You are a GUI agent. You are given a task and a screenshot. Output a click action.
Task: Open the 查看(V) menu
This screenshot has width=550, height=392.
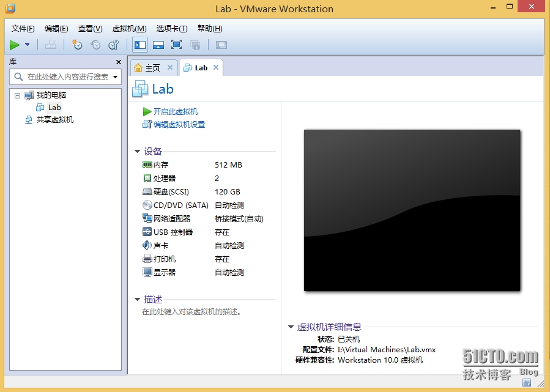[x=90, y=28]
